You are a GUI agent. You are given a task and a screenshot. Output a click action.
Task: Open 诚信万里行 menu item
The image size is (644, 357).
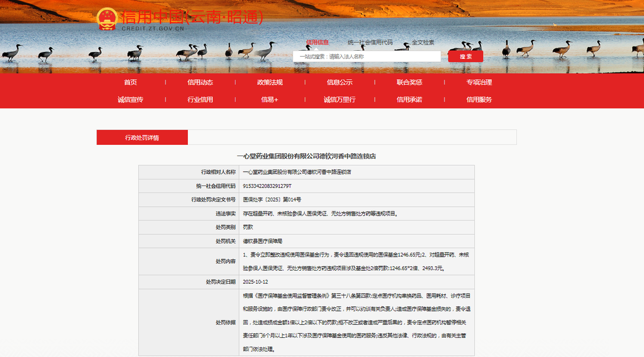pos(340,100)
